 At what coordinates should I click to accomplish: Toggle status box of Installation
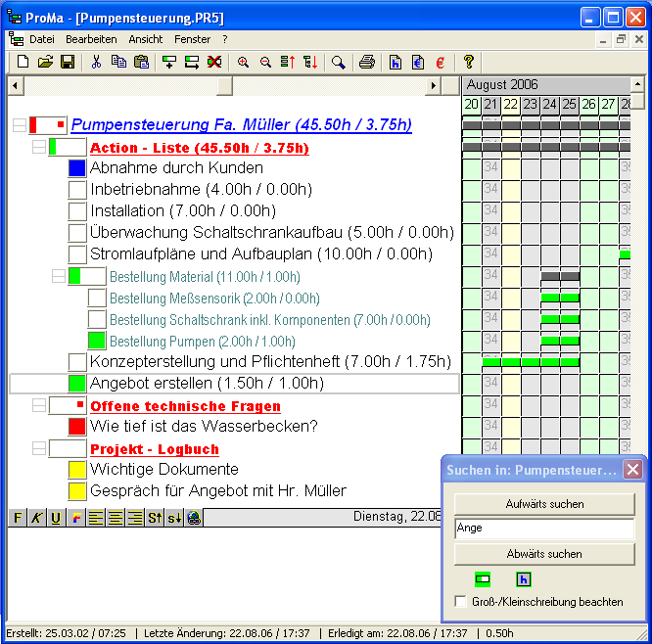(x=77, y=210)
